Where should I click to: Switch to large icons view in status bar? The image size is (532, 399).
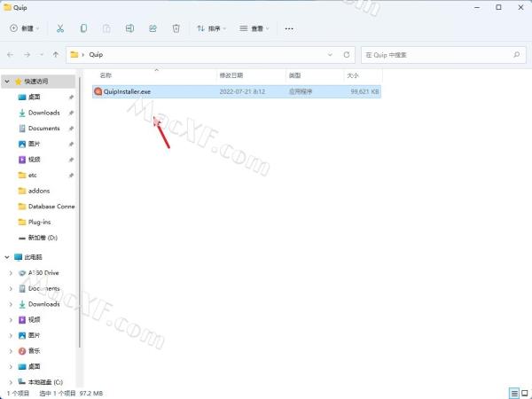pos(525,394)
